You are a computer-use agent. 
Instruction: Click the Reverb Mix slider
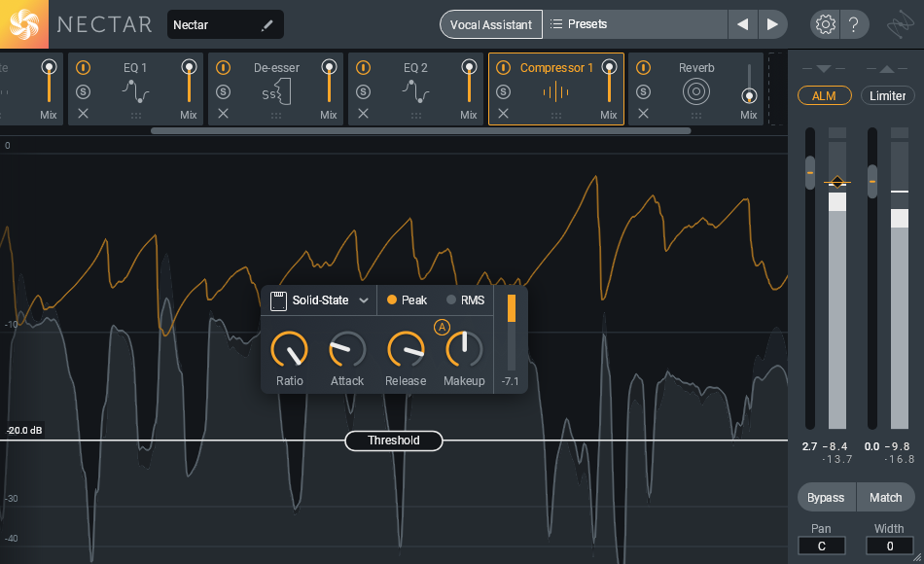click(x=749, y=84)
